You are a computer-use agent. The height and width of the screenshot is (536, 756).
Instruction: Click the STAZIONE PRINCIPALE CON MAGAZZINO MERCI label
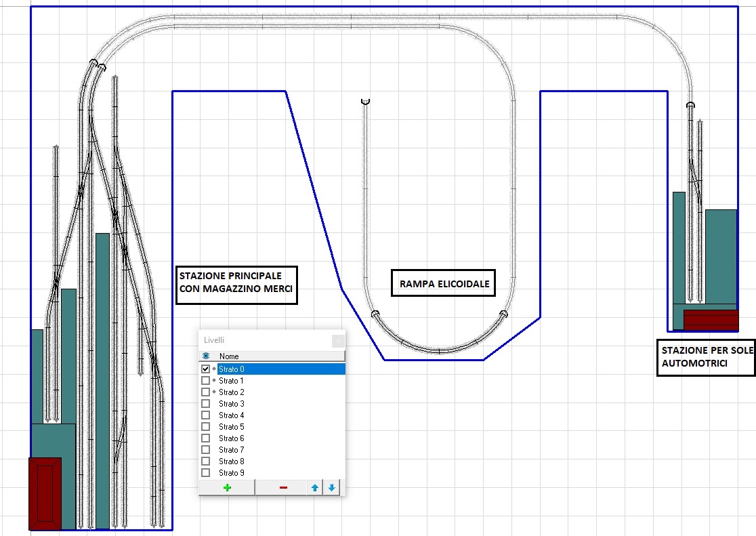[236, 285]
